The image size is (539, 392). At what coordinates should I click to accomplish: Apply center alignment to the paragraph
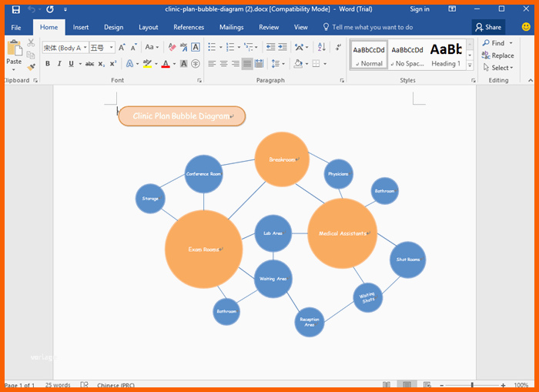coord(224,64)
